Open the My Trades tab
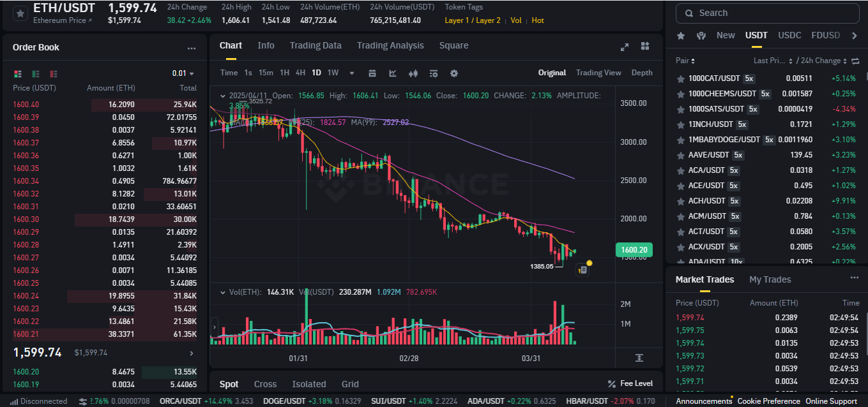 tap(770, 279)
